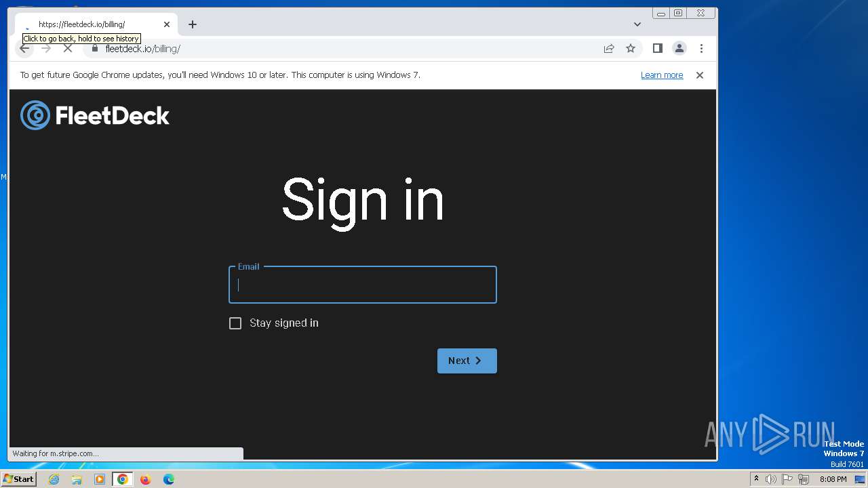Open Windows Explorer folder in taskbar
The width and height of the screenshot is (868, 488).
pyautogui.click(x=77, y=479)
